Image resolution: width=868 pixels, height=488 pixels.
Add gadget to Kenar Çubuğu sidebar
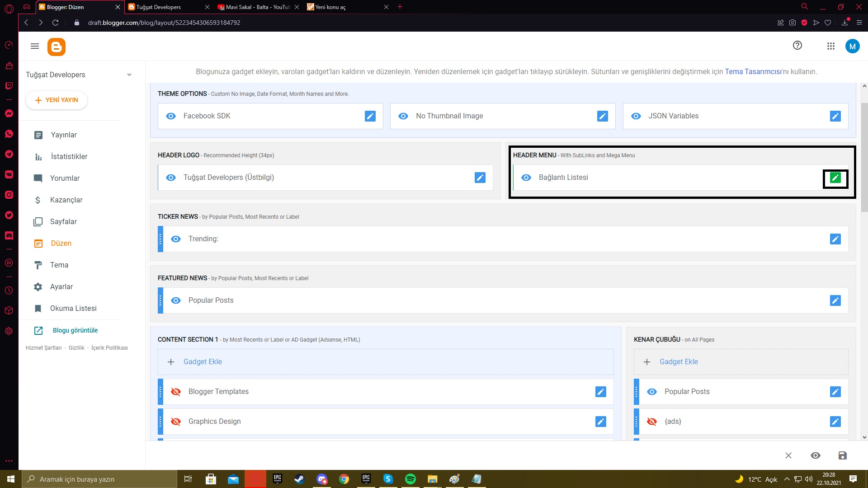pos(741,362)
